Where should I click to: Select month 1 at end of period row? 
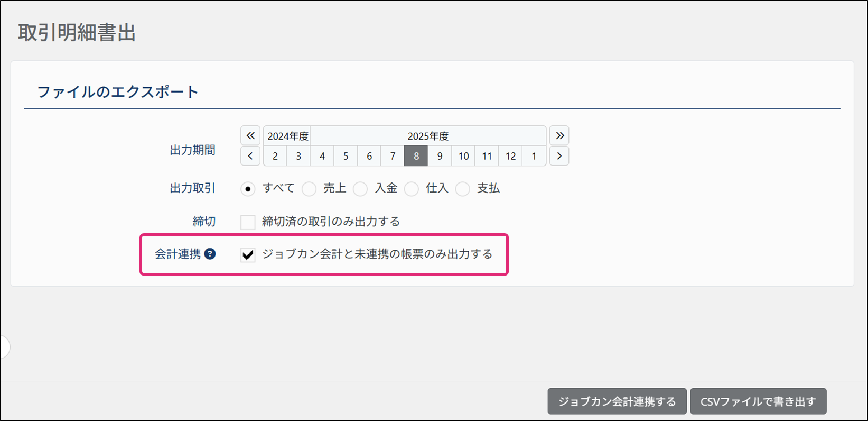tap(534, 156)
